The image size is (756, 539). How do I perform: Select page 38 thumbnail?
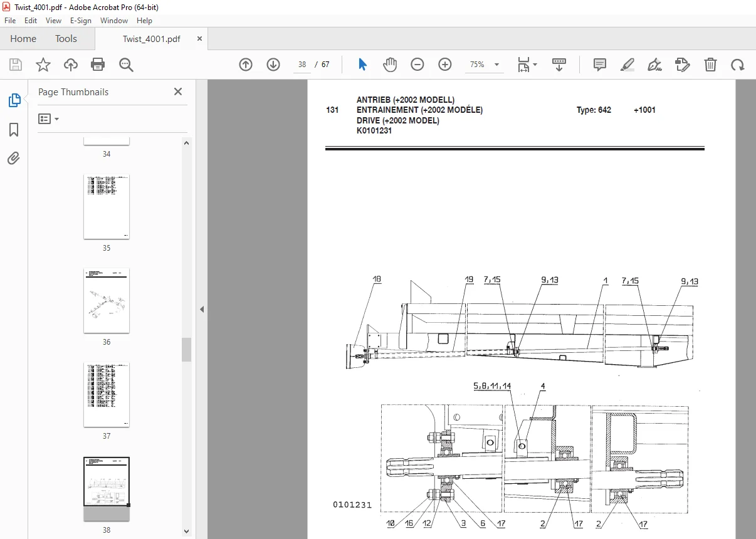tap(107, 489)
